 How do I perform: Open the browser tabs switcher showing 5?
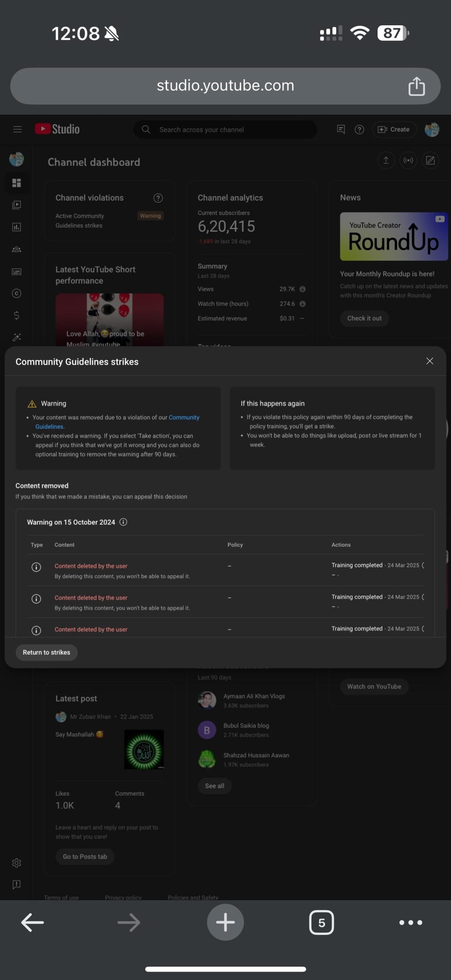pos(321,923)
